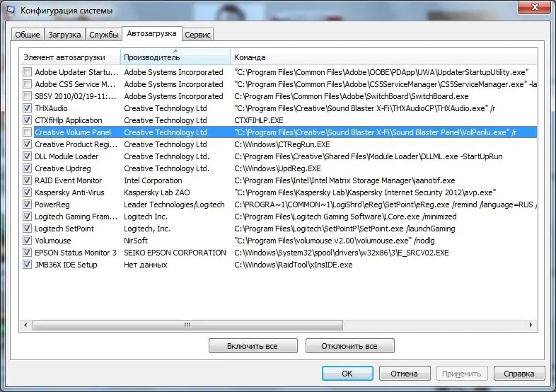Disable RAID Event Monitor startup checkbox
This screenshot has width=556, height=392.
tap(28, 180)
